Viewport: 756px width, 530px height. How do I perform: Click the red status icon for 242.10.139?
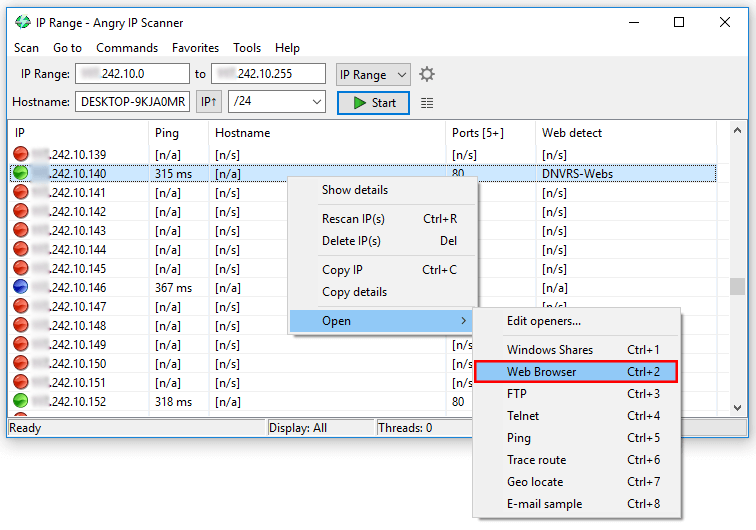(21, 154)
